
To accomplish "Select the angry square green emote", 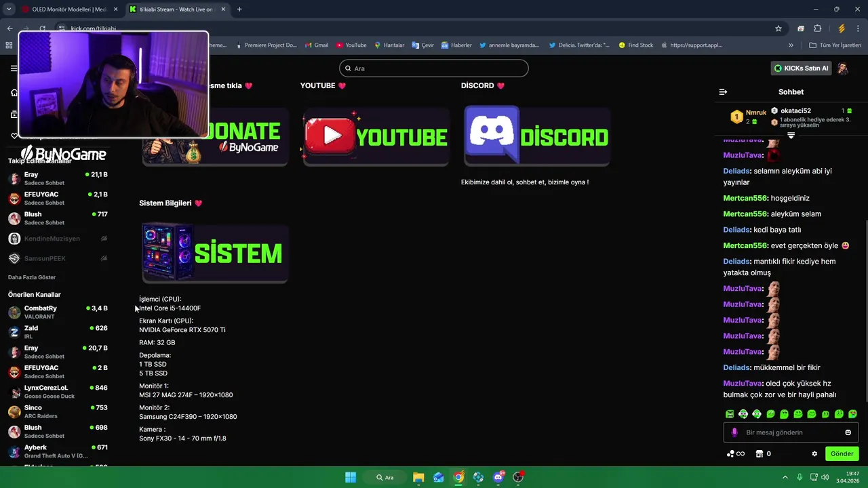I will tap(730, 413).
